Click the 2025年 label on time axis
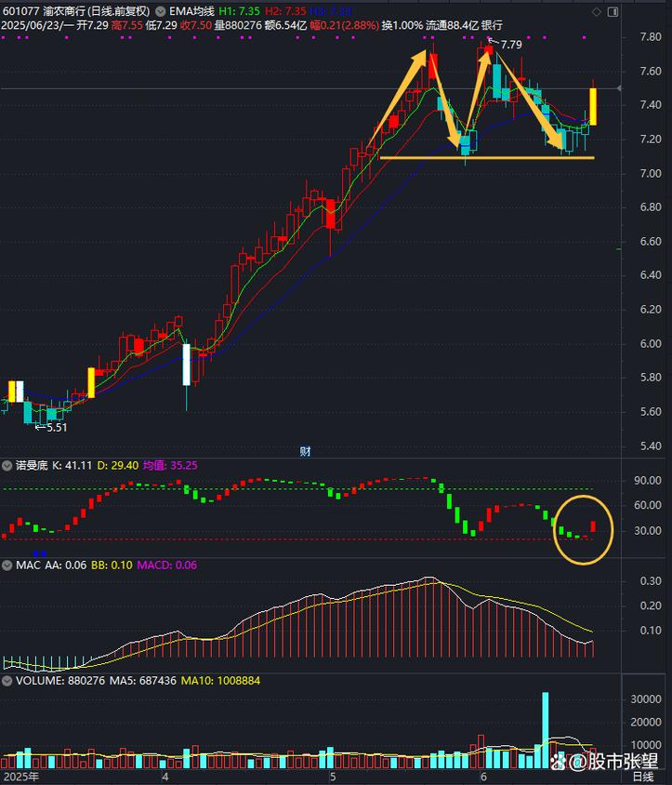 tap(19, 776)
